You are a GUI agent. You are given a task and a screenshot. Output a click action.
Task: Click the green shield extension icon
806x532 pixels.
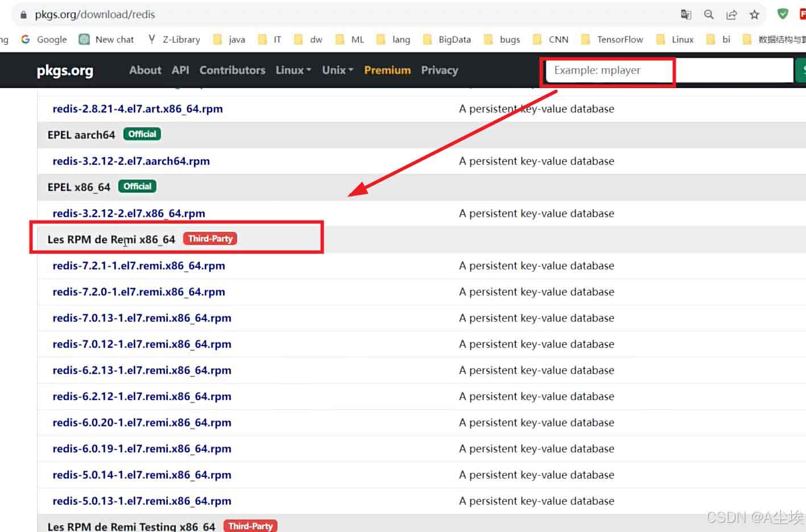(x=783, y=14)
